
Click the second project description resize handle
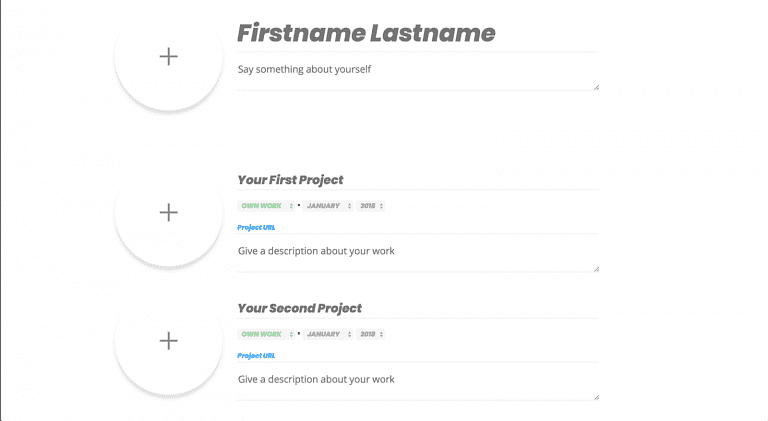pos(596,396)
